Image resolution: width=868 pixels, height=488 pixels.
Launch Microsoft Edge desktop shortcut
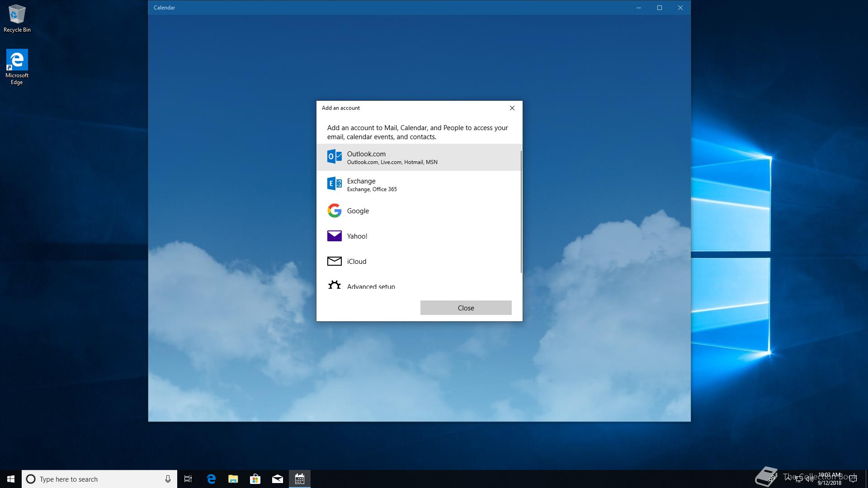pyautogui.click(x=17, y=60)
